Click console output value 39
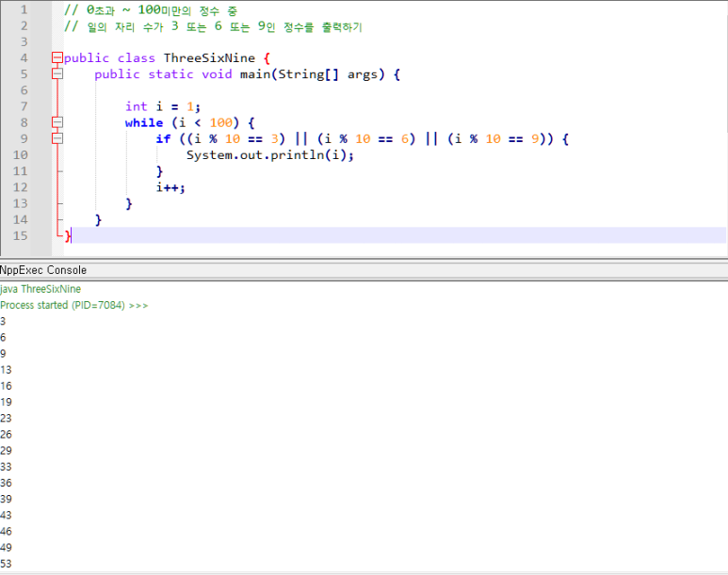 6,499
